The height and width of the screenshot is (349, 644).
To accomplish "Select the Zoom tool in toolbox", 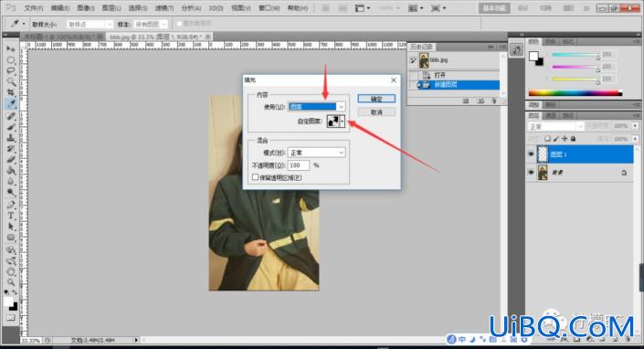I will point(11,282).
